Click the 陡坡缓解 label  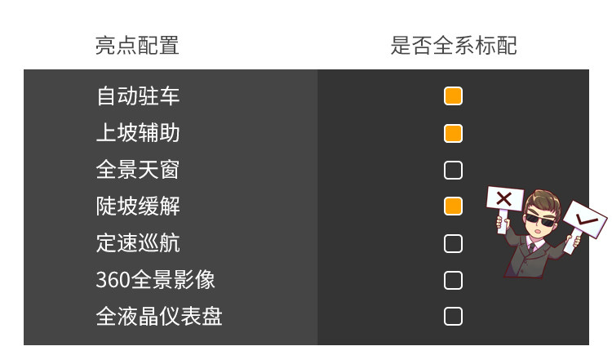click(x=138, y=206)
